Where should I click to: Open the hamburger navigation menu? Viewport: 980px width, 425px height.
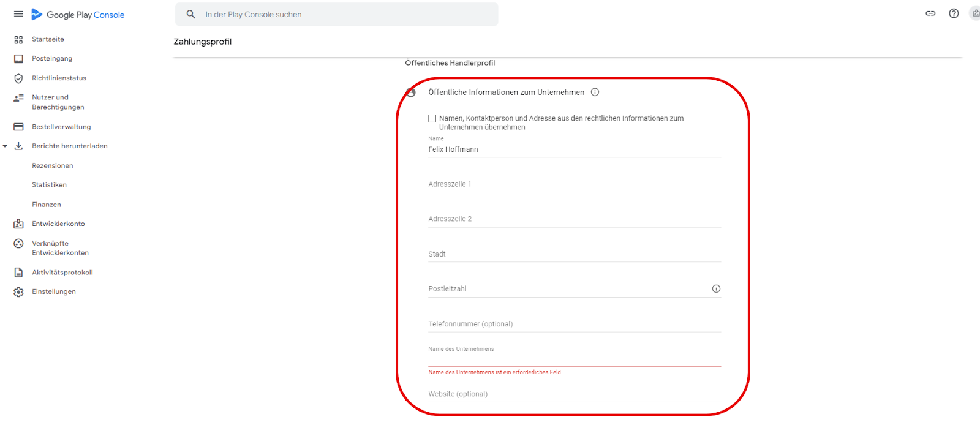pyautogui.click(x=18, y=14)
